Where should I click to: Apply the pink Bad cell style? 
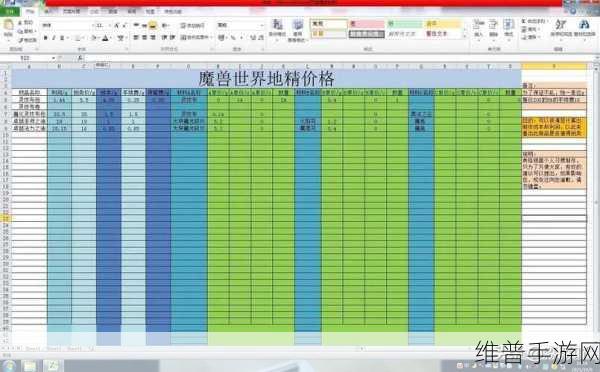tap(366, 24)
